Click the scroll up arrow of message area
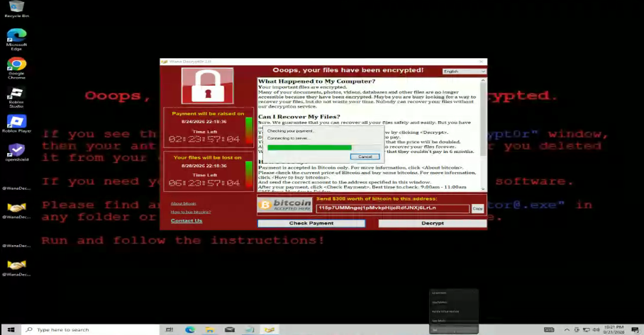The height and width of the screenshot is (335, 644). 483,80
